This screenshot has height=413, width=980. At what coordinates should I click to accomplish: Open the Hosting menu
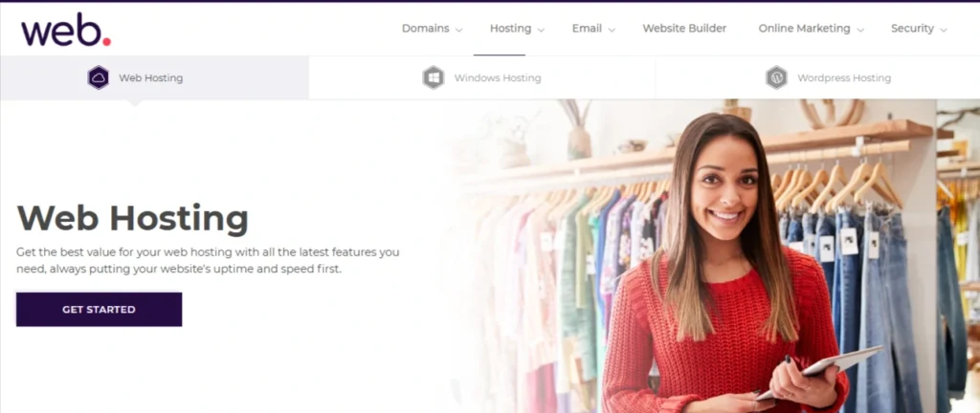coord(511,28)
